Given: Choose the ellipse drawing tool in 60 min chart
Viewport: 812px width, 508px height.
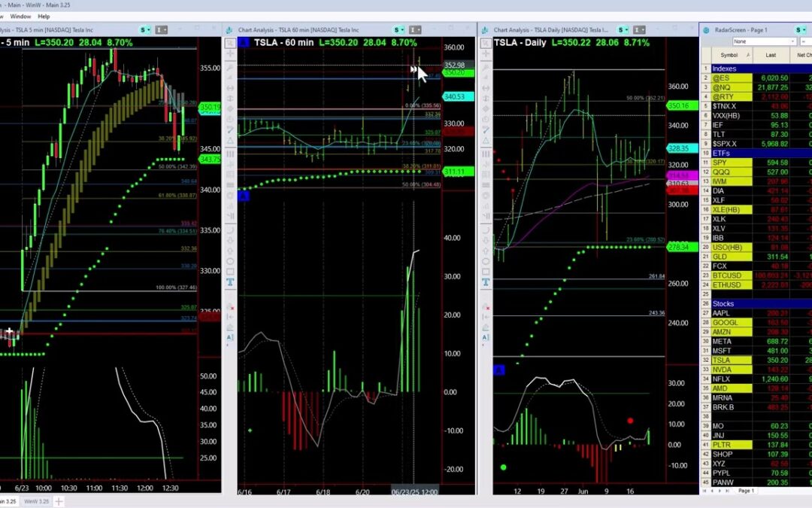Looking at the screenshot, I should (230, 261).
